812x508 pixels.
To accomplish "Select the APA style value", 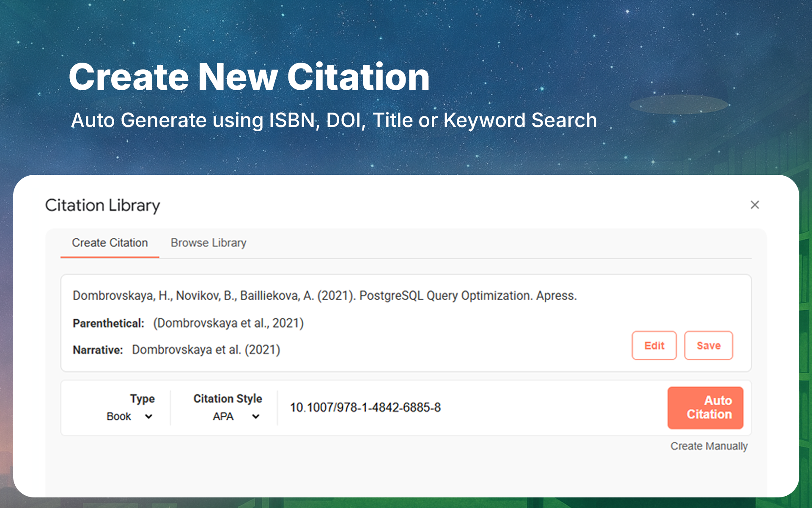I will point(223,417).
